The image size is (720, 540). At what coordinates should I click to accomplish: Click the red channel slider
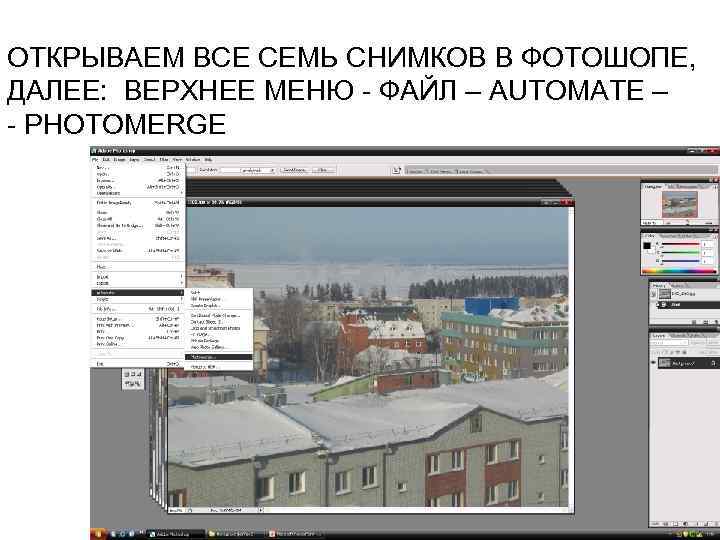[680, 245]
